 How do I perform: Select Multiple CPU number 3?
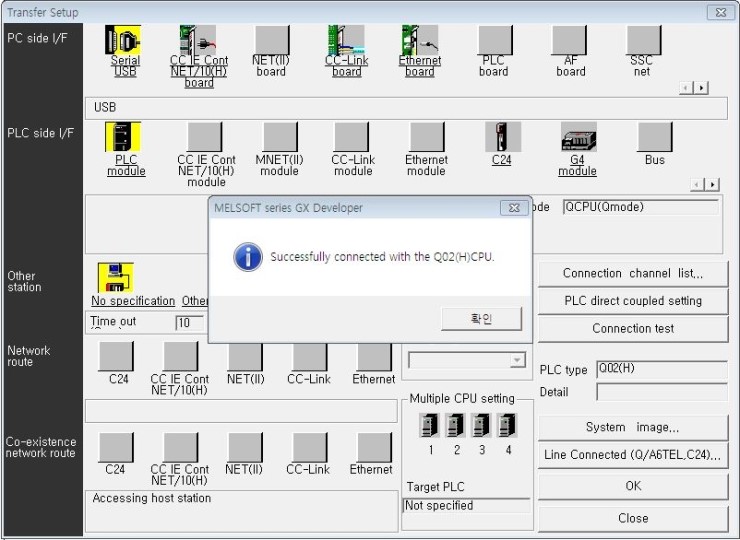481,425
